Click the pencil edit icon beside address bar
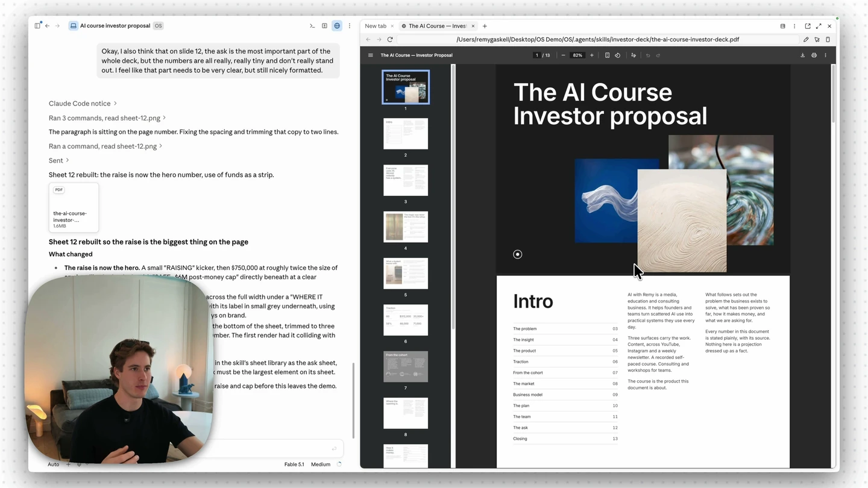 [806, 40]
